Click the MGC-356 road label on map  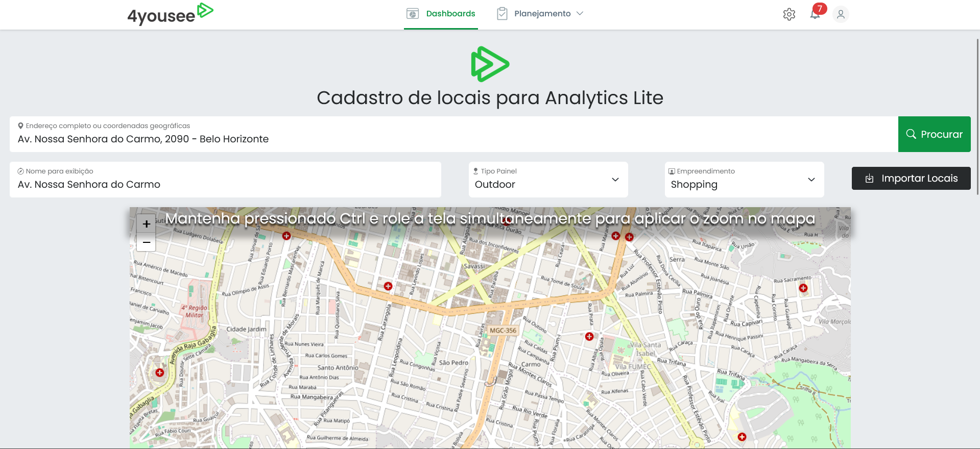click(503, 331)
